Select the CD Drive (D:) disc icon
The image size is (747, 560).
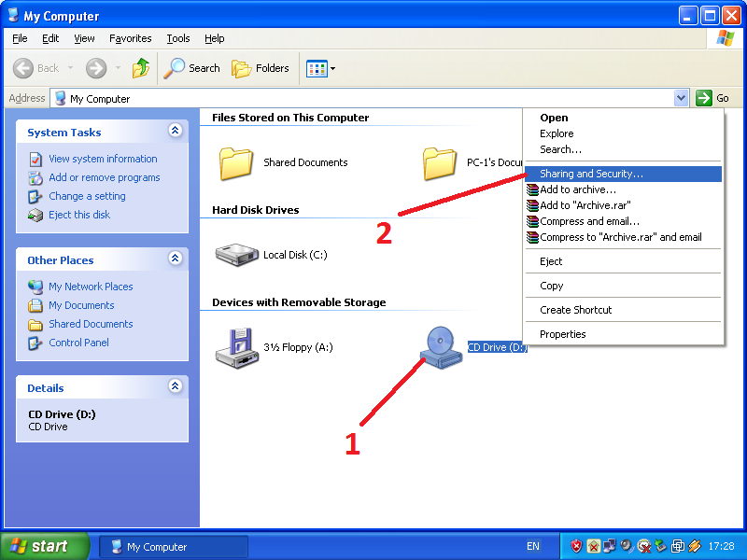click(441, 348)
